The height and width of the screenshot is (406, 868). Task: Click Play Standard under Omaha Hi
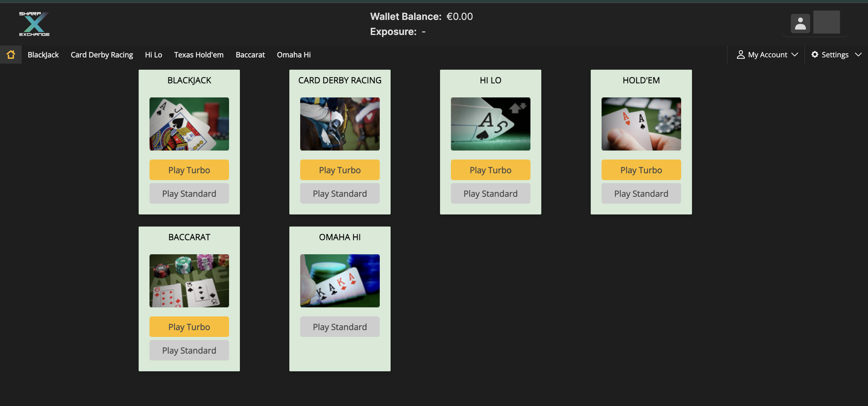click(340, 327)
